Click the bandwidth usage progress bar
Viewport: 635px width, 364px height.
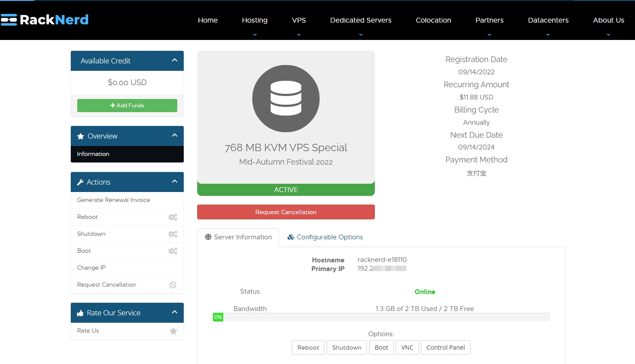381,317
